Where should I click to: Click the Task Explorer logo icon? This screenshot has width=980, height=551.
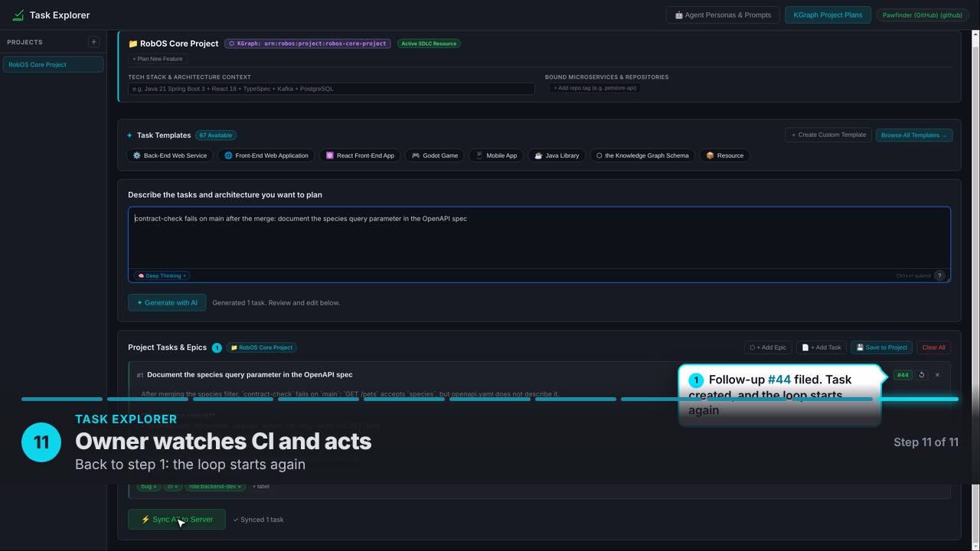pos(18,15)
